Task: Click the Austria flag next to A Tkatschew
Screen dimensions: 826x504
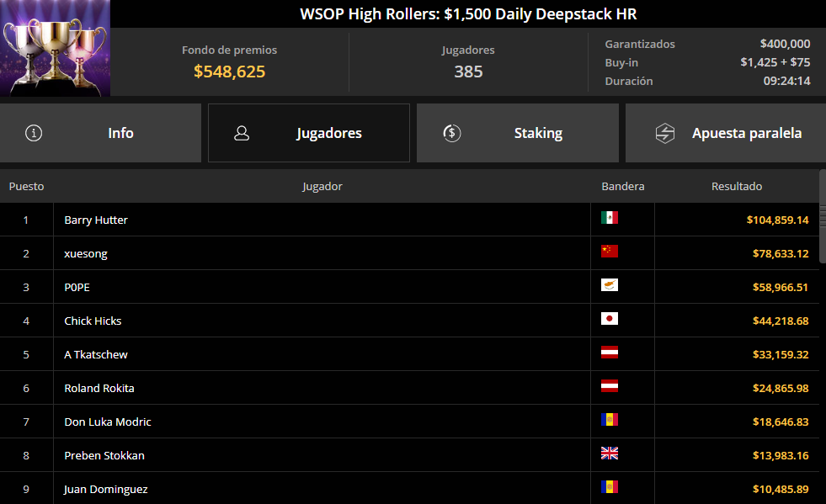Action: tap(610, 353)
